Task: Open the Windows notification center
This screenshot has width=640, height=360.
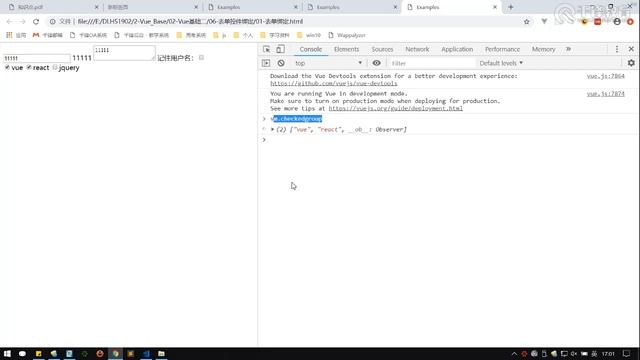Action: click(627, 353)
